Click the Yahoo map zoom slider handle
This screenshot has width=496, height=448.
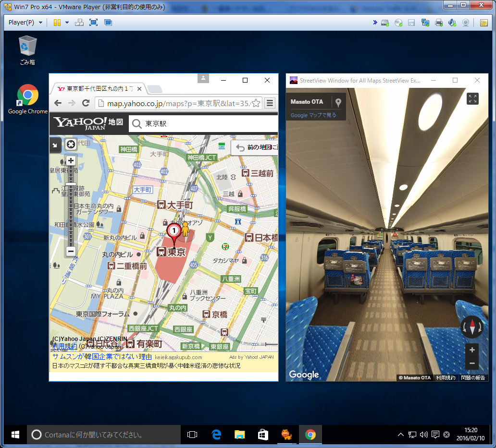[71, 184]
